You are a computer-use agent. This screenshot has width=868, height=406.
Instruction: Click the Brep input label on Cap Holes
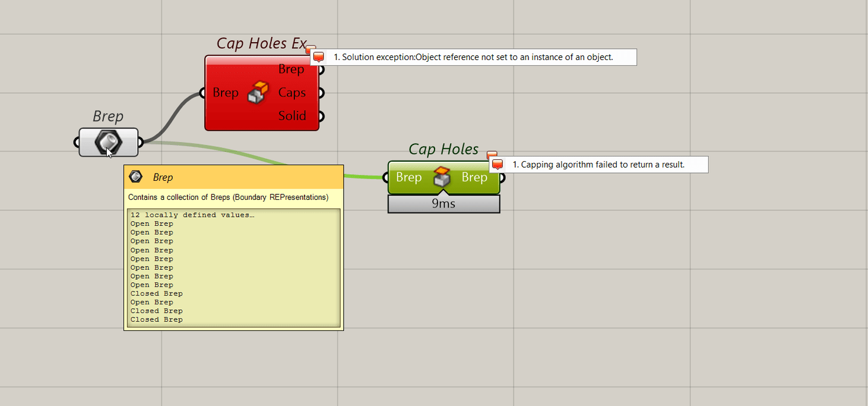pyautogui.click(x=409, y=177)
